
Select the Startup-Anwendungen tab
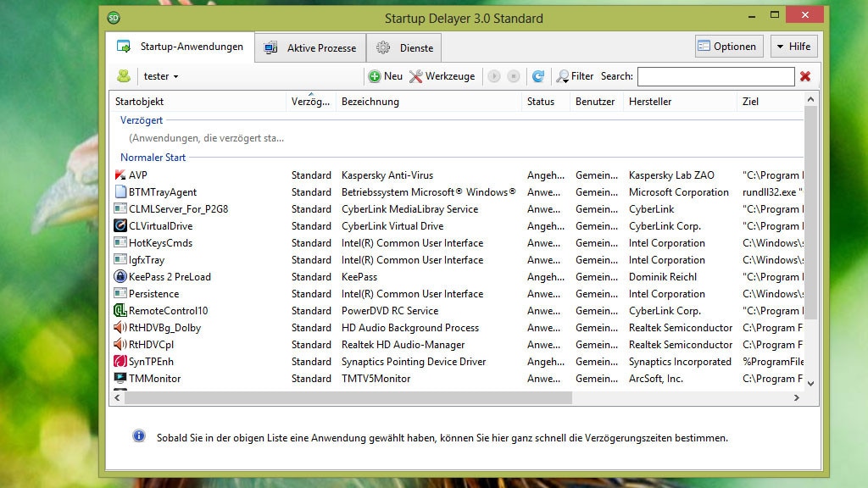[x=181, y=47]
